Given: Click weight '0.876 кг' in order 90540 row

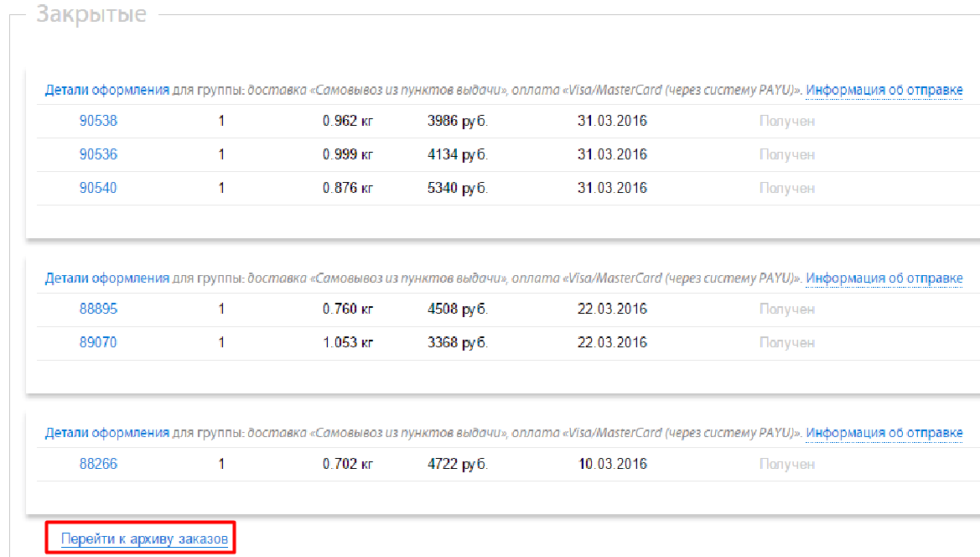Looking at the screenshot, I should (x=348, y=188).
